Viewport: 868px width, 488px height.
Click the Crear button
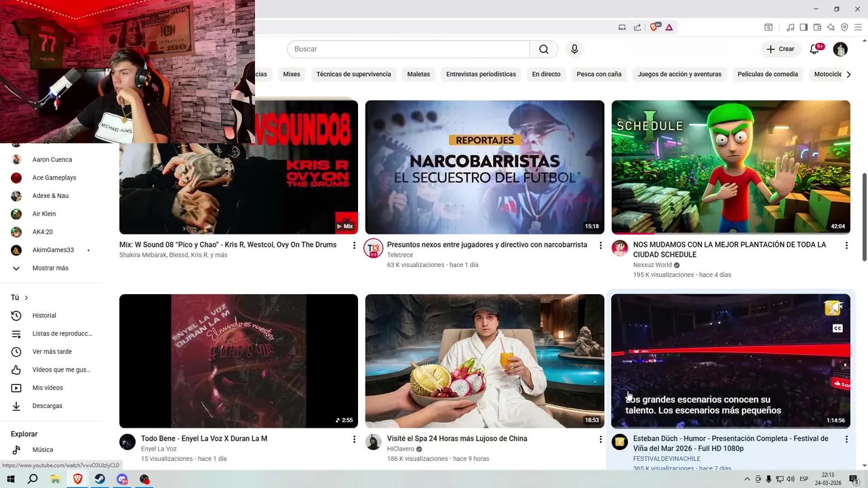click(781, 49)
